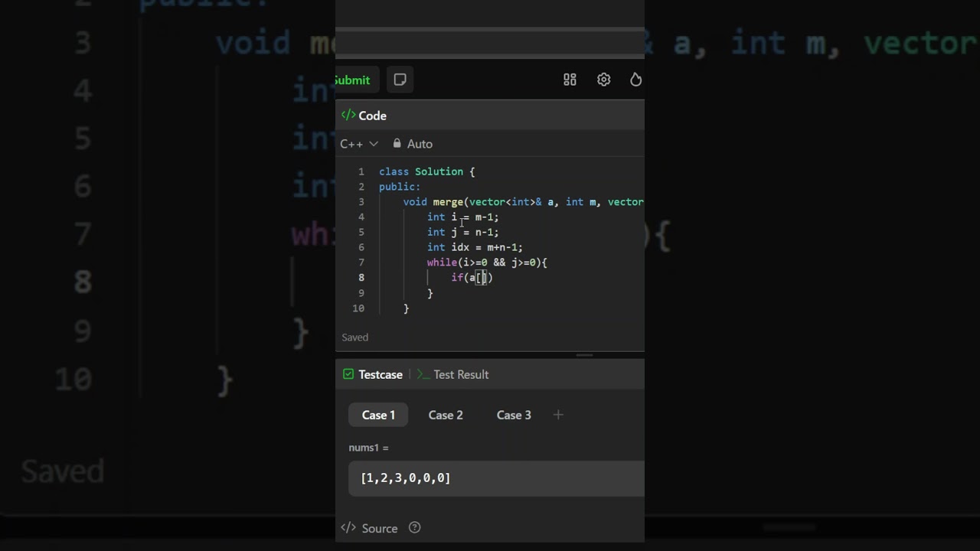980x551 pixels.
Task: Click code line 'int j = n-1;'
Action: [x=462, y=232]
